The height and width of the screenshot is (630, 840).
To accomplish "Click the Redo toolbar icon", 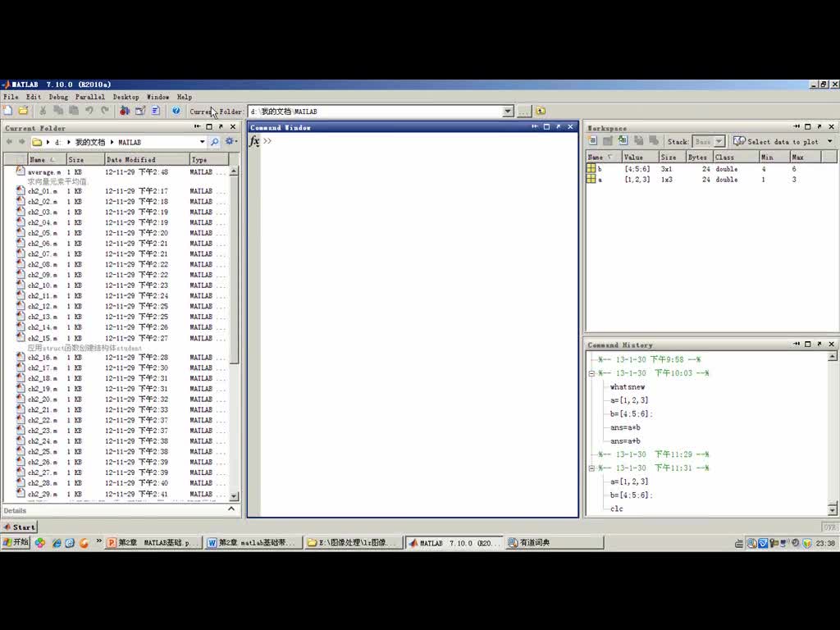I will [x=104, y=111].
